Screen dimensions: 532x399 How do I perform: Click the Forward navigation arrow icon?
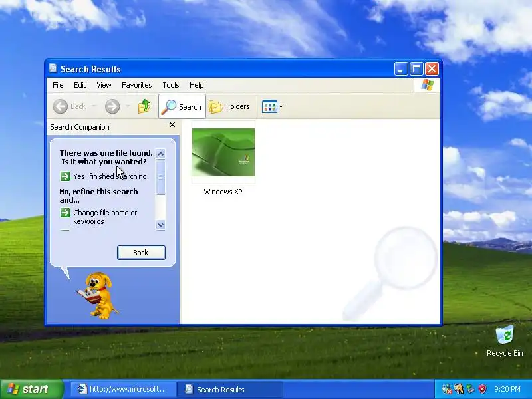coord(112,106)
